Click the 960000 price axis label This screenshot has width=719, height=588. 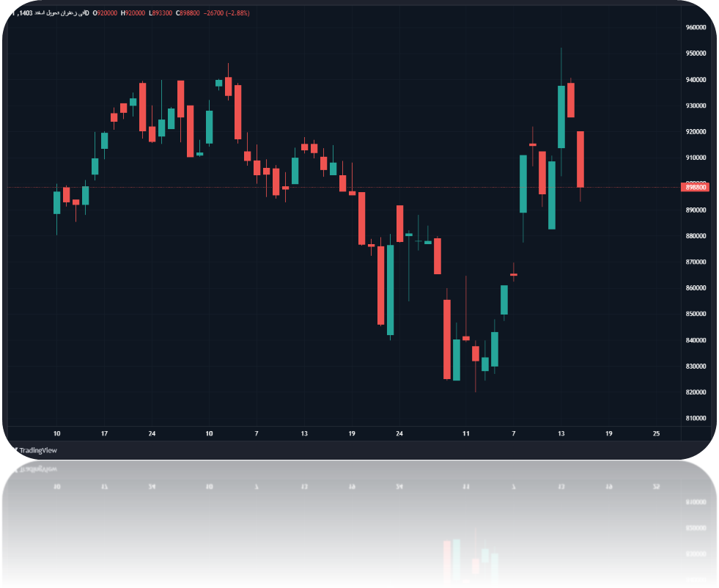click(x=696, y=27)
